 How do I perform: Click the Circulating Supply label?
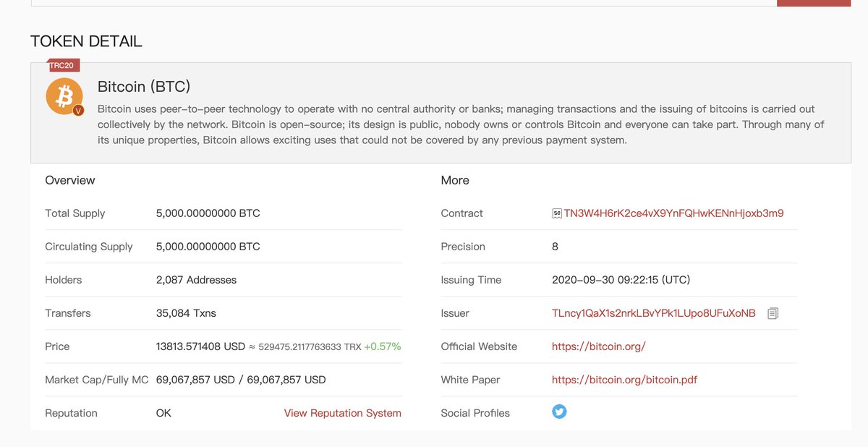(x=89, y=247)
